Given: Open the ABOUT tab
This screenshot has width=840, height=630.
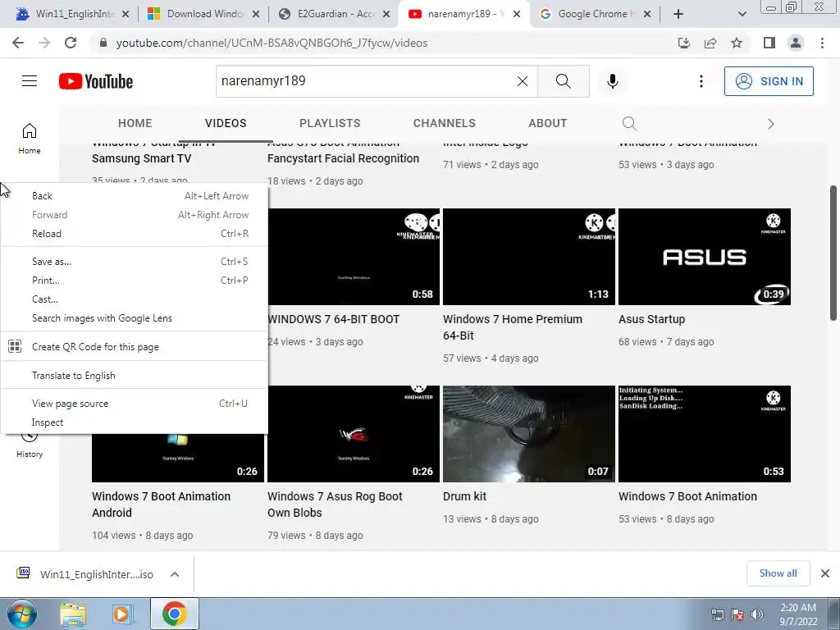Looking at the screenshot, I should point(547,123).
